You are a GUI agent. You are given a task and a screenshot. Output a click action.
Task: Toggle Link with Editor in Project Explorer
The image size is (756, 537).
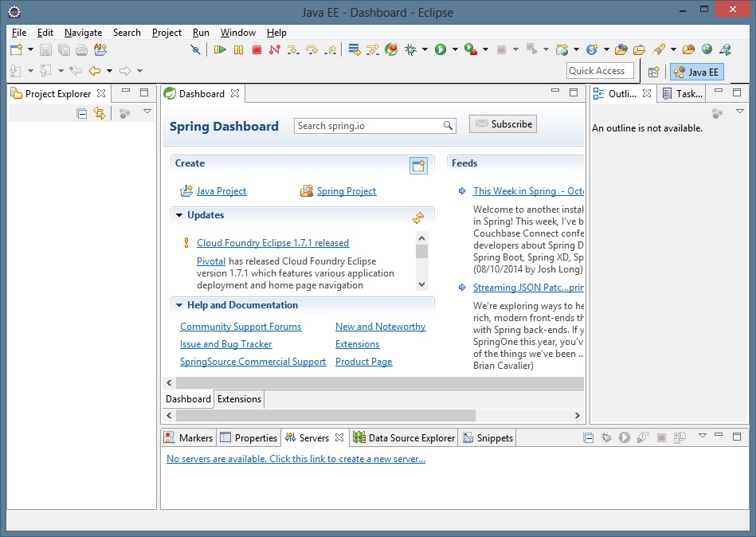100,113
